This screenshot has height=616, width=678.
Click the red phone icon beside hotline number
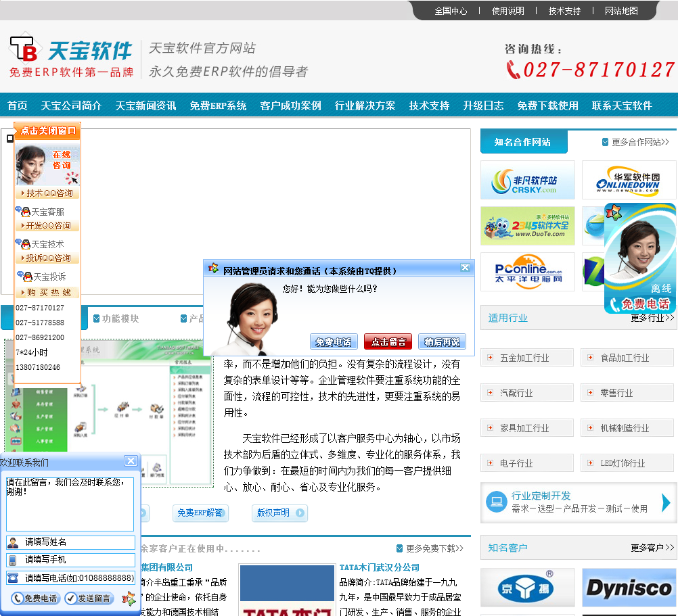pyautogui.click(x=514, y=70)
